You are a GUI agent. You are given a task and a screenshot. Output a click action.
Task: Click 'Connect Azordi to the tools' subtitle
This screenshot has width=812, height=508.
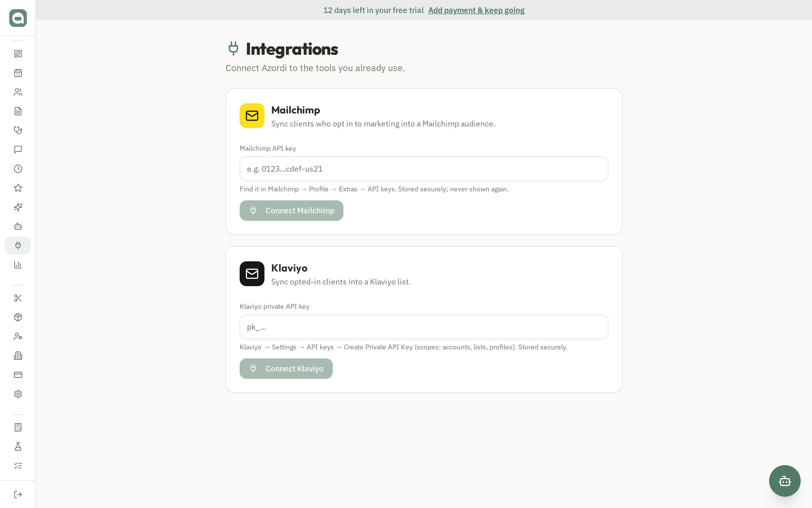pos(315,68)
